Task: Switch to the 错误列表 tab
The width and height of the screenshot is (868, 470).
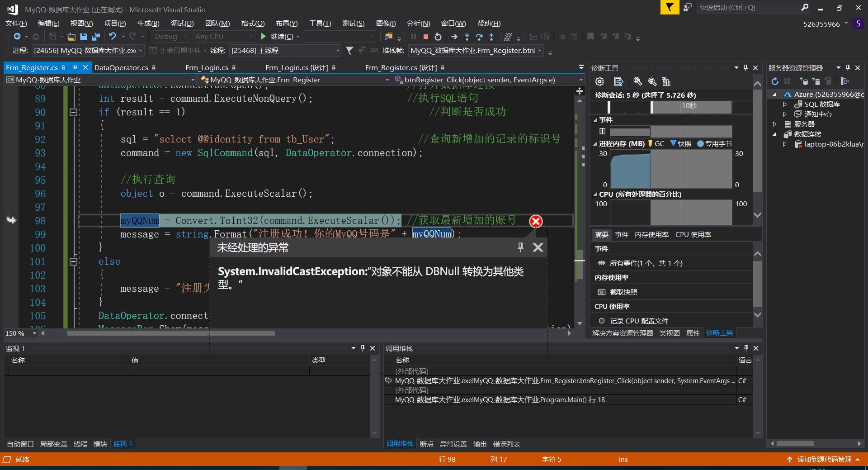Action: coord(506,444)
